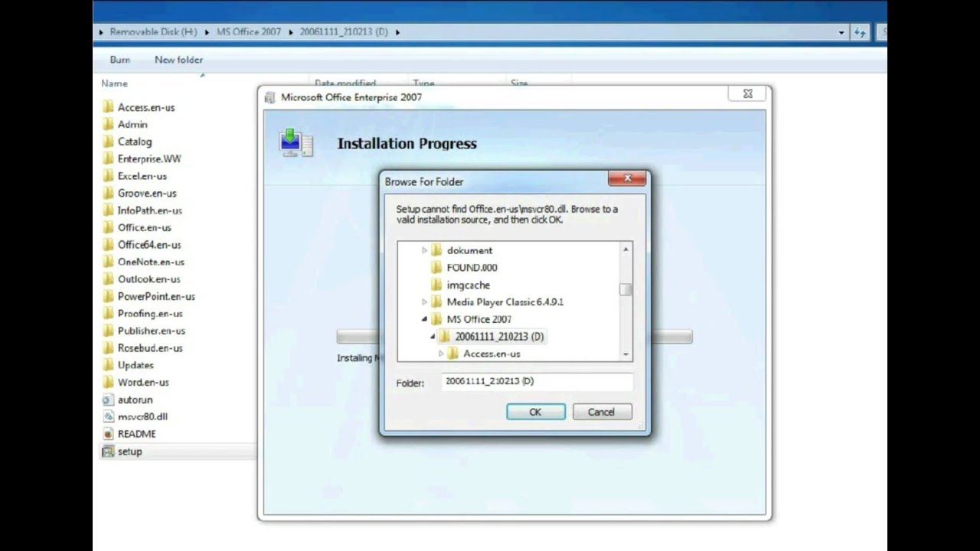
Task: Click 20061111_210213 (D) breadcrumb segment
Action: pos(344,32)
